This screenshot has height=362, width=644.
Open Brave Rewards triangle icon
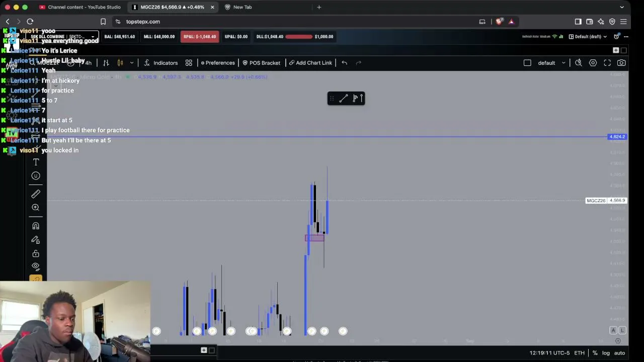click(x=511, y=22)
